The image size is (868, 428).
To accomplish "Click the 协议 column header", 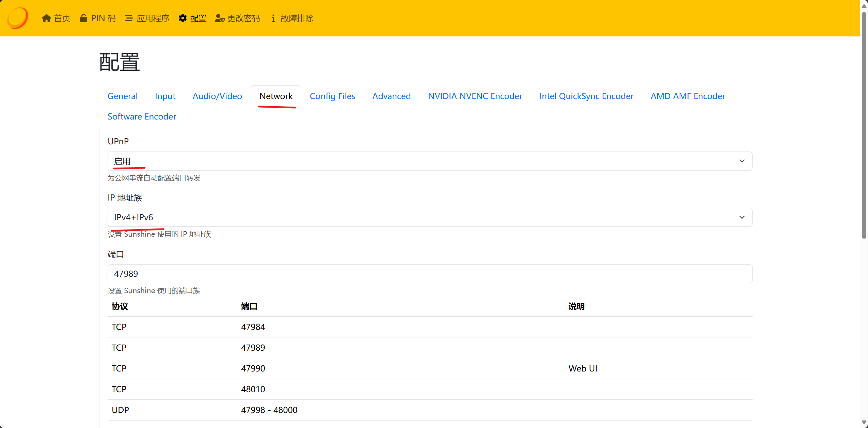I will point(120,306).
